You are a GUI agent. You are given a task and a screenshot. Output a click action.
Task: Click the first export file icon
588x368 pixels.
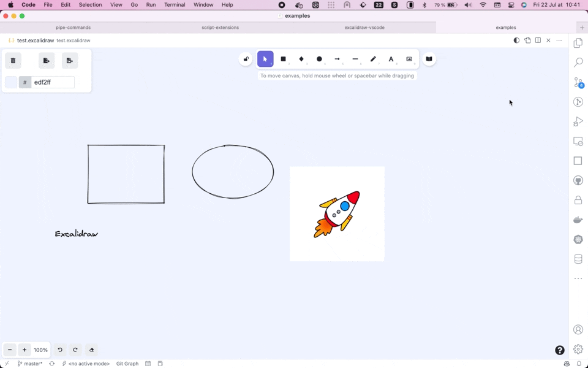coord(47,61)
